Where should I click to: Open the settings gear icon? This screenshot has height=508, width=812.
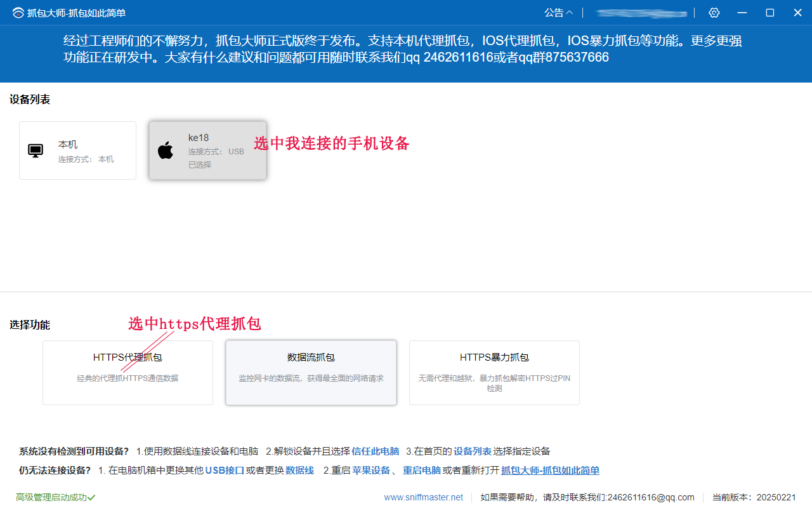714,13
